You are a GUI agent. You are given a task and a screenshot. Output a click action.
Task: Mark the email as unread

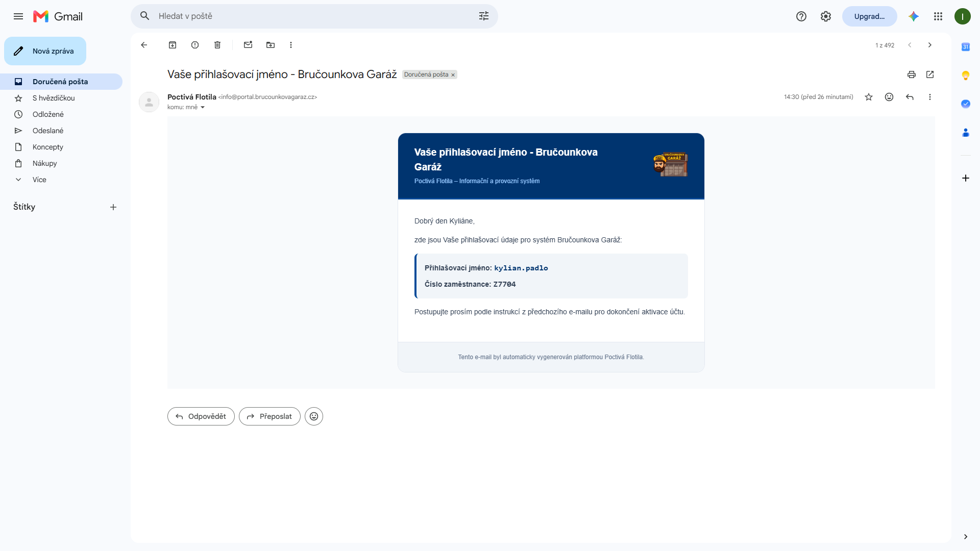[248, 45]
